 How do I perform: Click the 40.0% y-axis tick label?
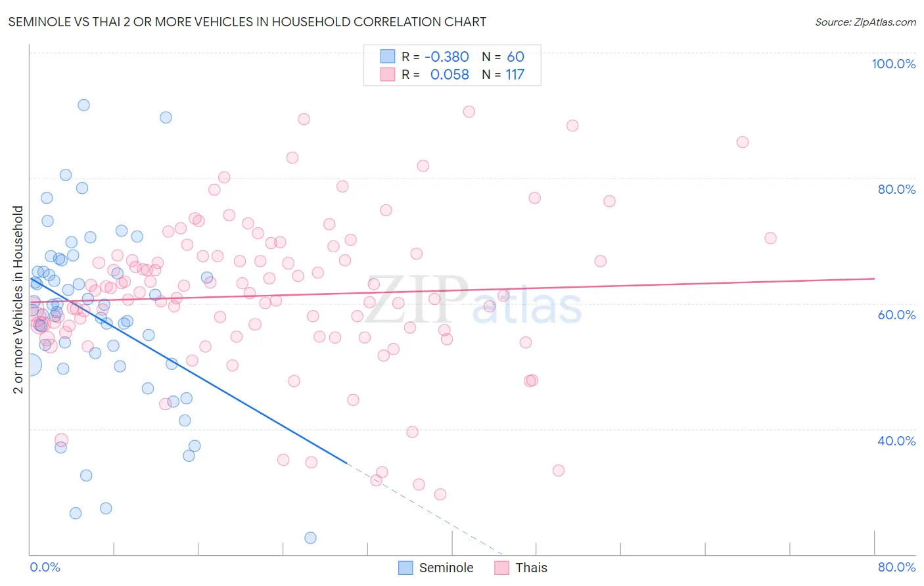point(896,441)
